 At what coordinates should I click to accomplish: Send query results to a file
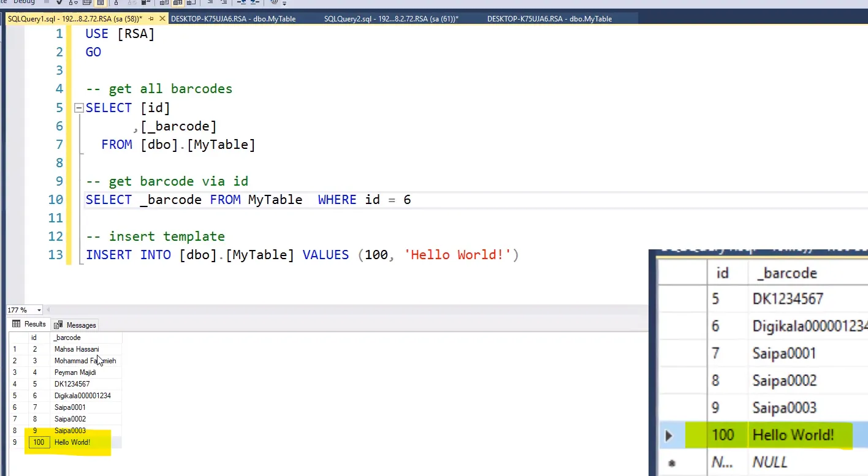click(x=190, y=2)
